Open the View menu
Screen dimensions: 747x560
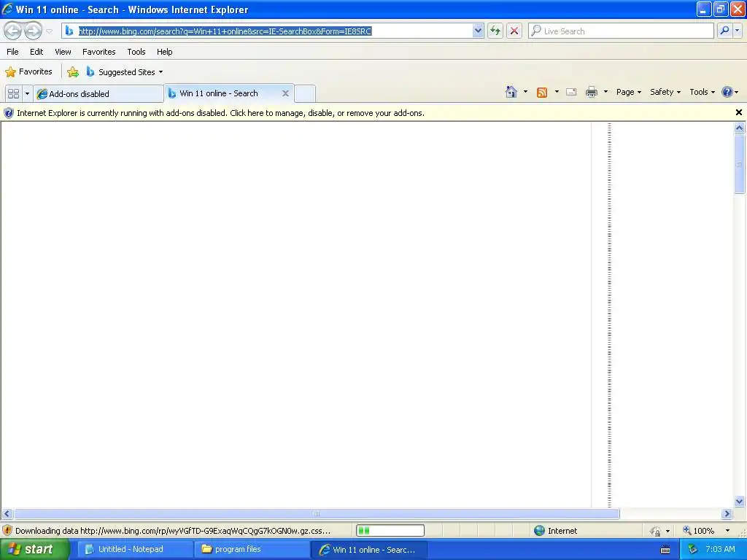(63, 52)
